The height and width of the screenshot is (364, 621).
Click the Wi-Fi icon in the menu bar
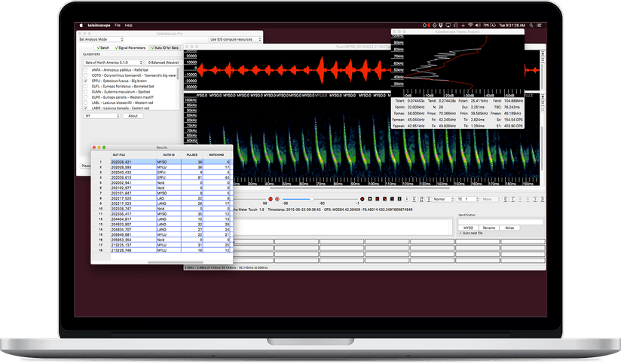click(470, 26)
